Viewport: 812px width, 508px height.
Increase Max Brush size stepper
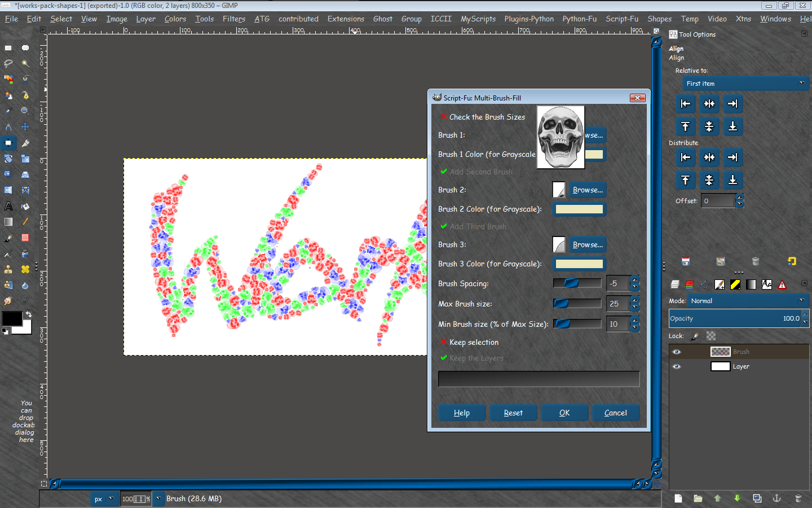636,300
